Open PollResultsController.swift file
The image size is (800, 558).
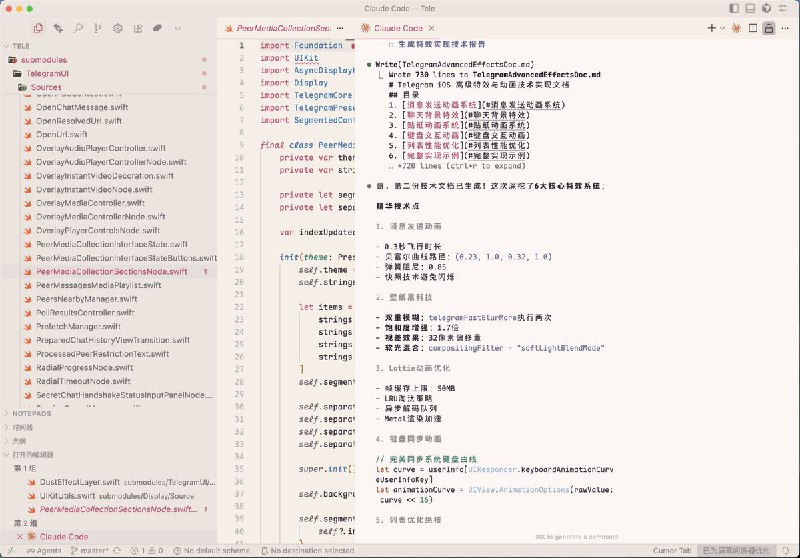pyautogui.click(x=85, y=312)
